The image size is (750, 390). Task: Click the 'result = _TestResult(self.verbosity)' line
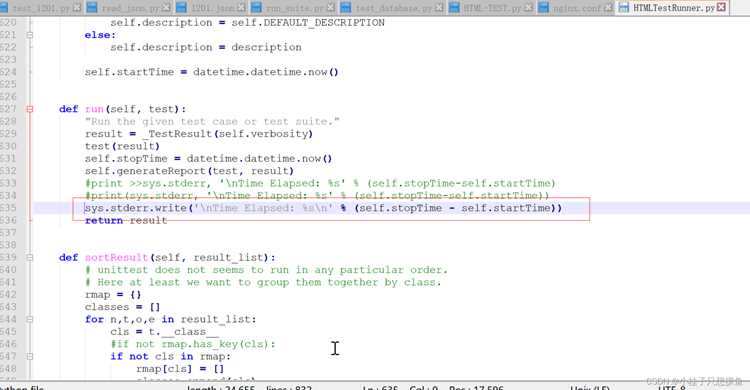click(199, 134)
